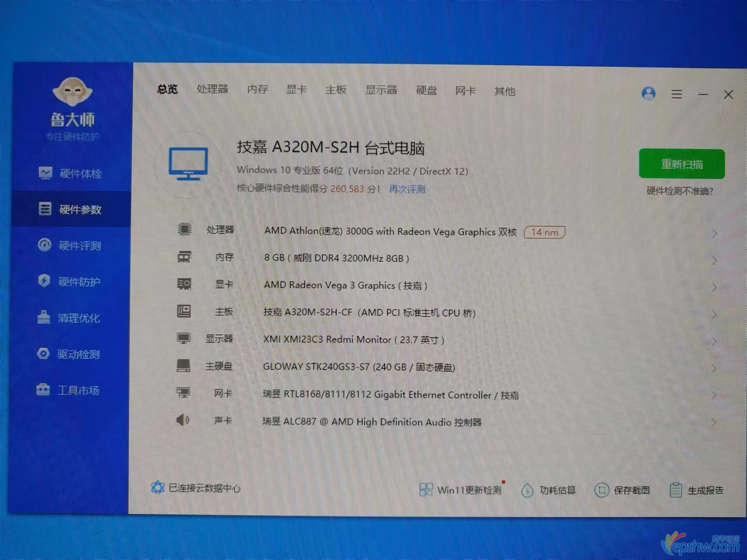747x560 pixels.
Task: Switch to the 硬盘 tab
Action: tap(426, 91)
